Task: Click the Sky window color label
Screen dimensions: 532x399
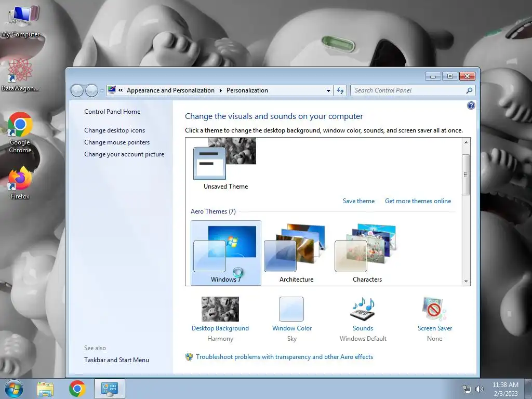Action: point(292,339)
